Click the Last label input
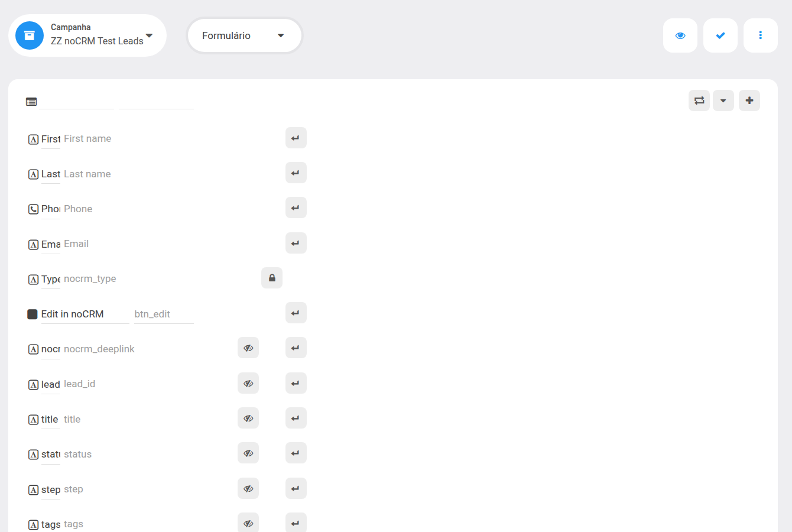792x532 pixels. 51,174
